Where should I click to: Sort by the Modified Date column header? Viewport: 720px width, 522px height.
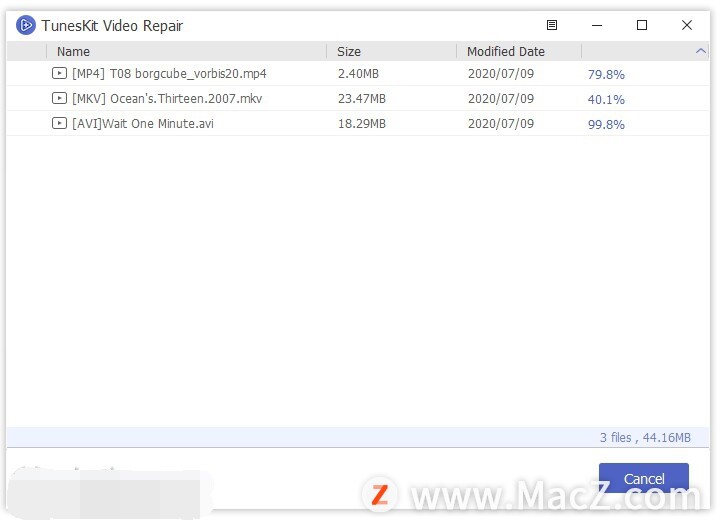pos(506,51)
